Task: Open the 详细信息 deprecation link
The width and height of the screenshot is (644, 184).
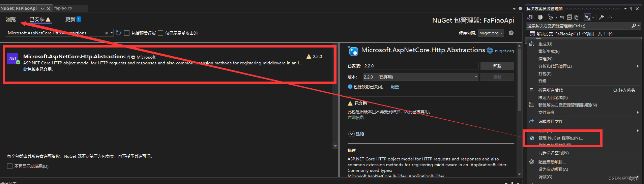Action: point(356,118)
